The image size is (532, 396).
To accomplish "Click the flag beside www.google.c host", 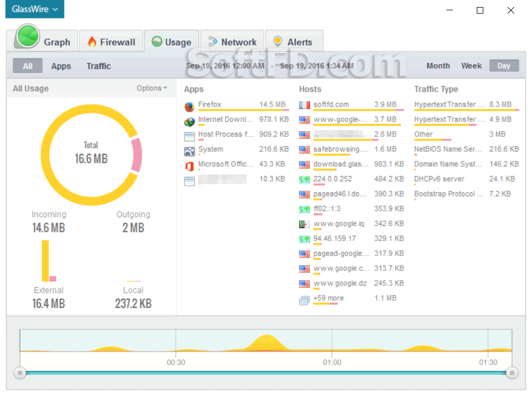I will (x=304, y=269).
